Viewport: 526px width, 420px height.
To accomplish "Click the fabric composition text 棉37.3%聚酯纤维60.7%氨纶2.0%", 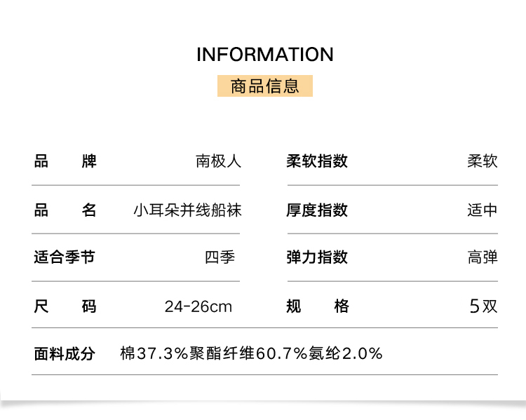I will 252,353.
